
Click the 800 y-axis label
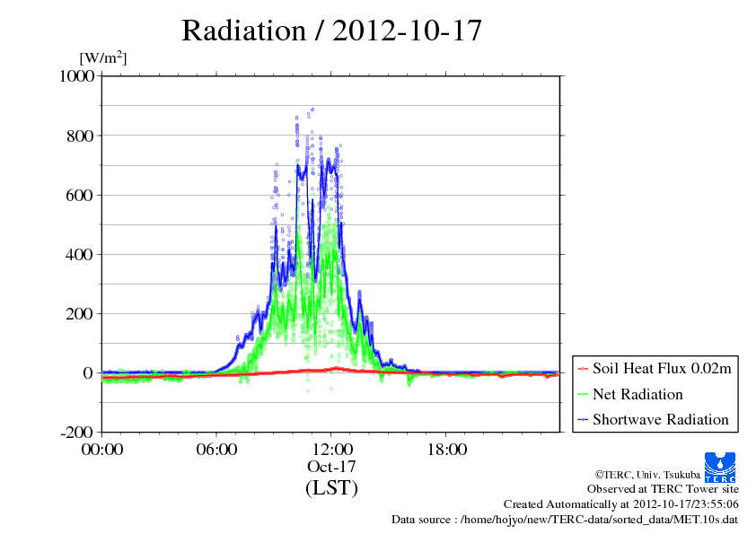(80, 136)
